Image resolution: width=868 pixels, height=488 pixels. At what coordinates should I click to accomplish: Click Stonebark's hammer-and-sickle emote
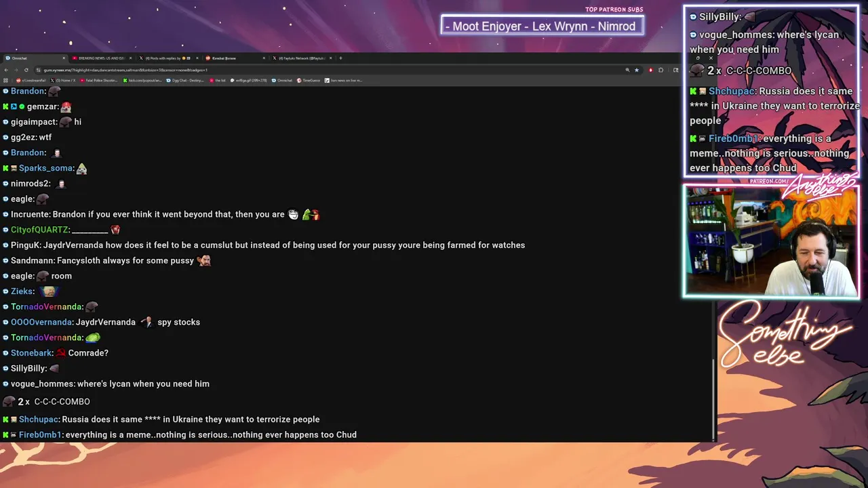click(61, 353)
